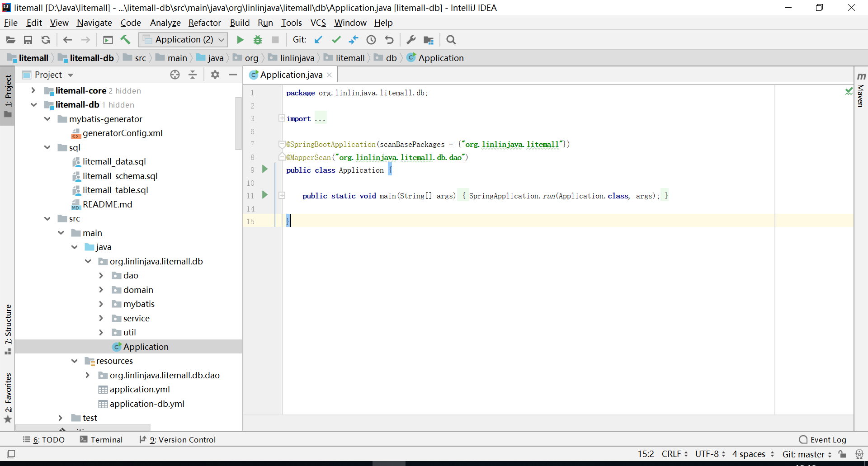The image size is (868, 466).
Task: Close the Application.java editor tab
Action: 329,75
